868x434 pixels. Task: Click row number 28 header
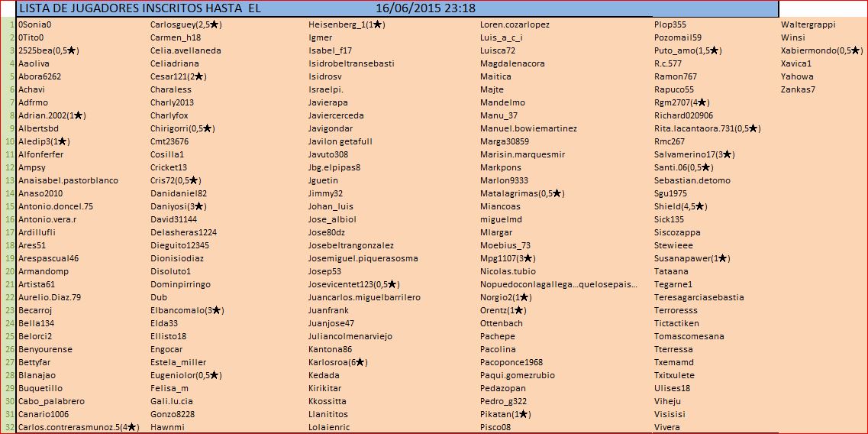point(8,375)
